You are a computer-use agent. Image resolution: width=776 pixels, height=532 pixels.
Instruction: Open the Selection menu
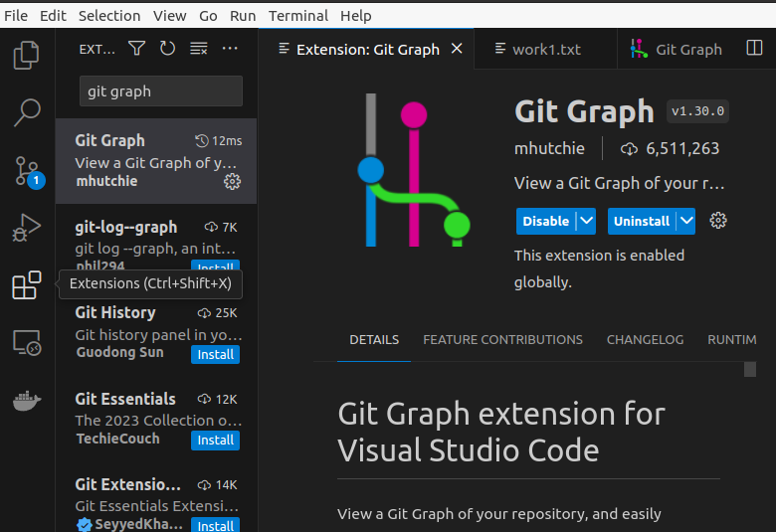[109, 16]
